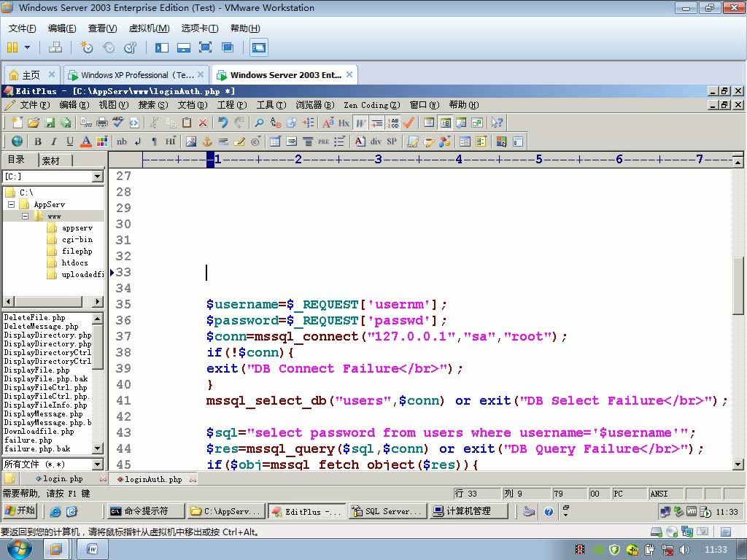Apply Bold HTML tag icon
The width and height of the screenshot is (747, 560).
point(38,141)
